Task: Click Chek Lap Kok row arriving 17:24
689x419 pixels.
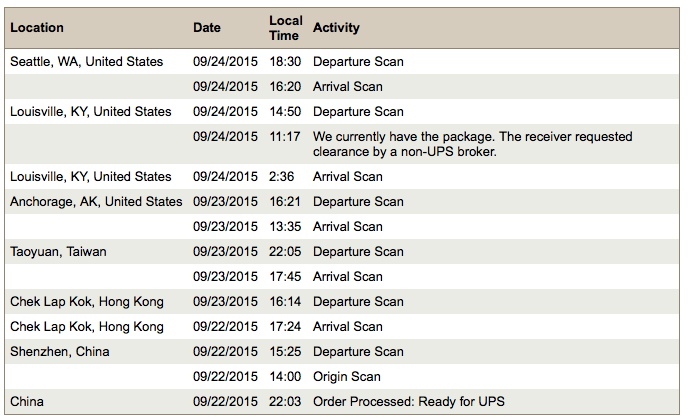Action: 342,327
